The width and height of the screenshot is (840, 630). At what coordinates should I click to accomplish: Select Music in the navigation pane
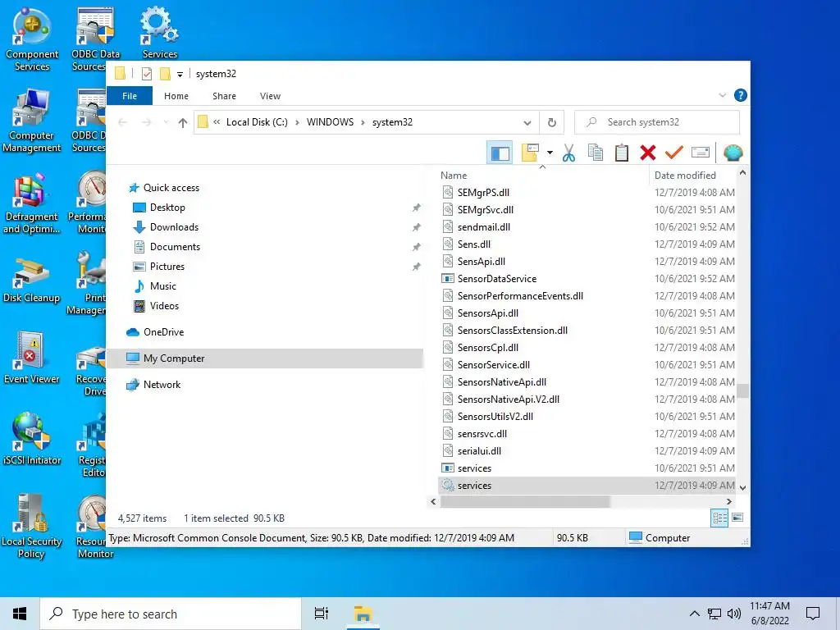click(x=163, y=286)
